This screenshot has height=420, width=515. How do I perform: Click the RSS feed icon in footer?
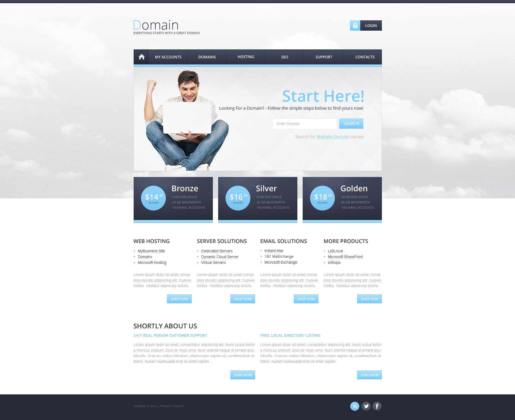355,406
